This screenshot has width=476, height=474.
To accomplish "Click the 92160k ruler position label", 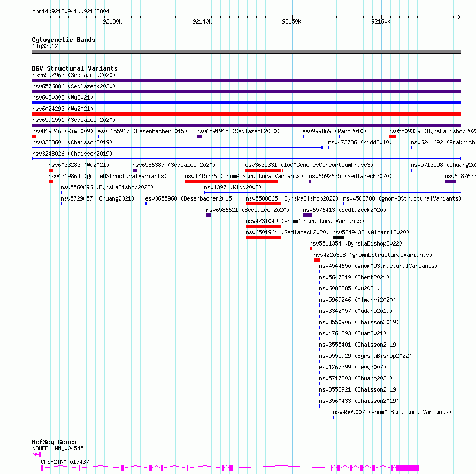I will [x=381, y=21].
